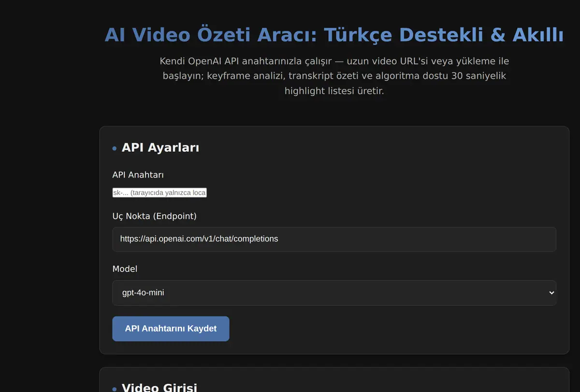
Task: Click the Video Girişi section heading
Action: (x=159, y=387)
